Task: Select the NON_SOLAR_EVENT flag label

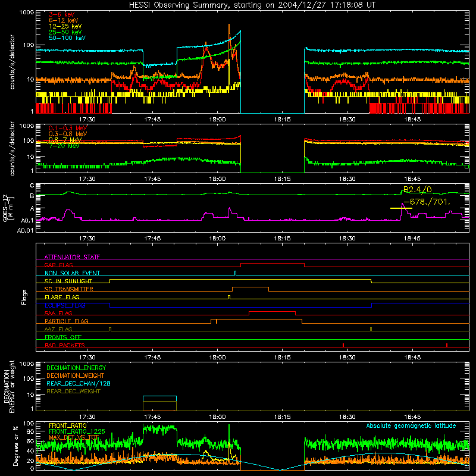Action: [x=72, y=273]
